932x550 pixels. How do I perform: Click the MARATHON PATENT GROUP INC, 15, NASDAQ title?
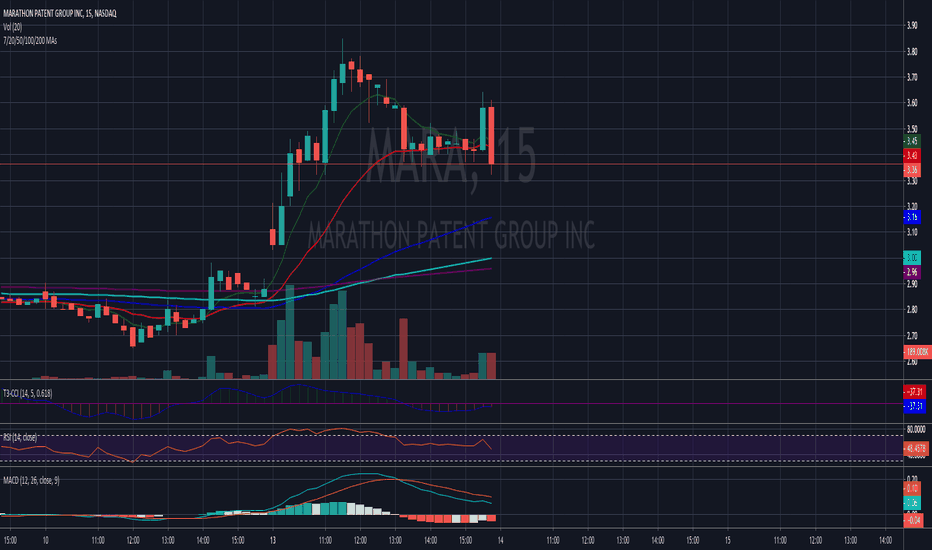tap(59, 13)
